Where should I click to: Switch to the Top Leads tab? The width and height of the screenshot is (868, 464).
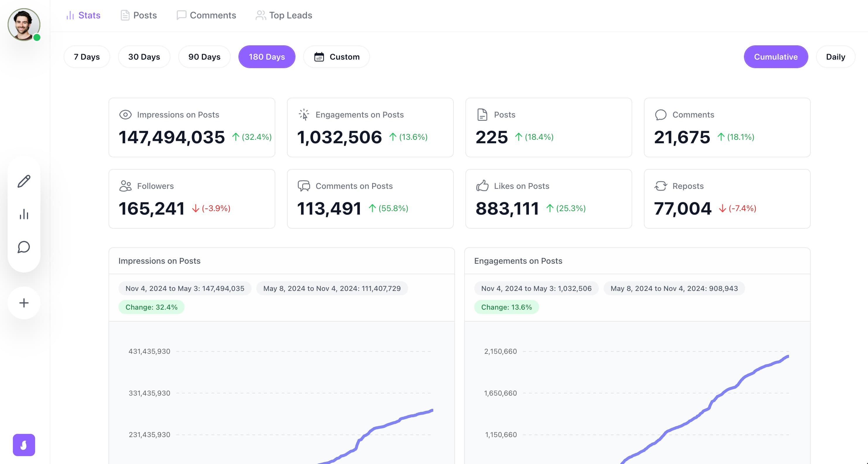coord(284,15)
